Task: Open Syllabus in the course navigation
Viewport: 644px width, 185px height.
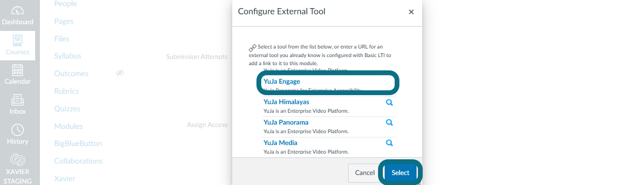Action: click(x=67, y=56)
